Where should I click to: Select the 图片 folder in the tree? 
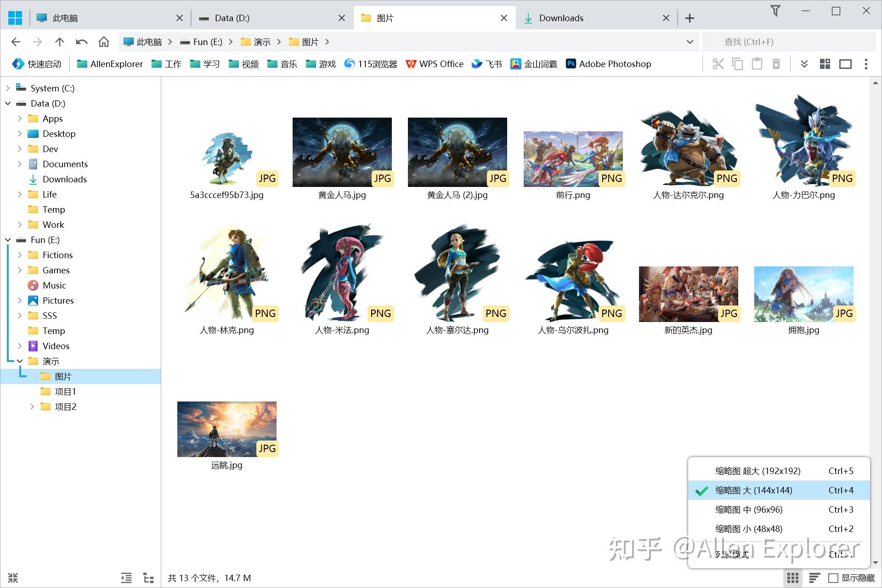62,376
